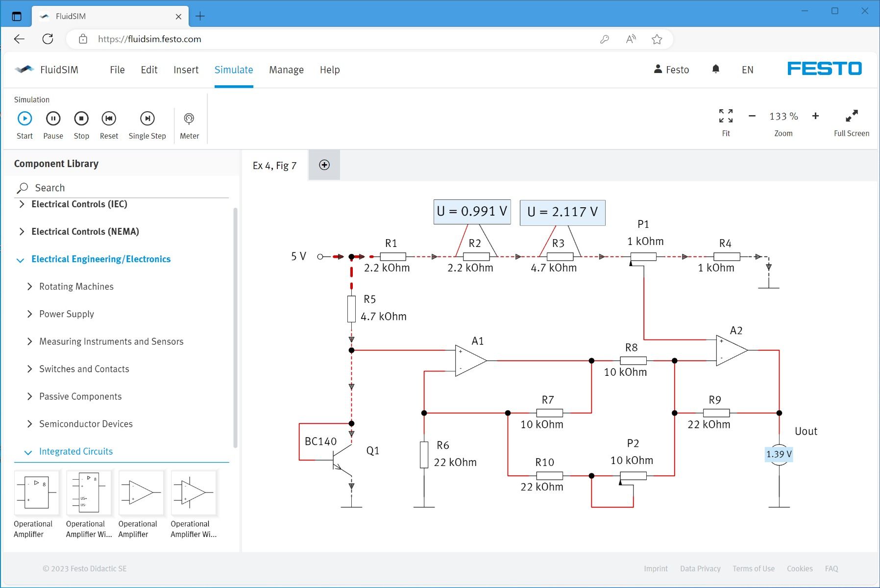This screenshot has height=588, width=880.
Task: Open the File menu
Action: 117,70
